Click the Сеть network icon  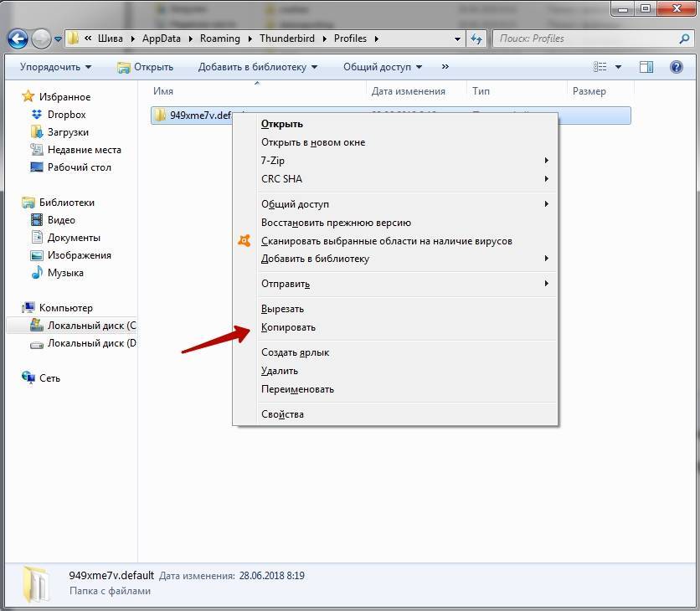pyautogui.click(x=28, y=378)
